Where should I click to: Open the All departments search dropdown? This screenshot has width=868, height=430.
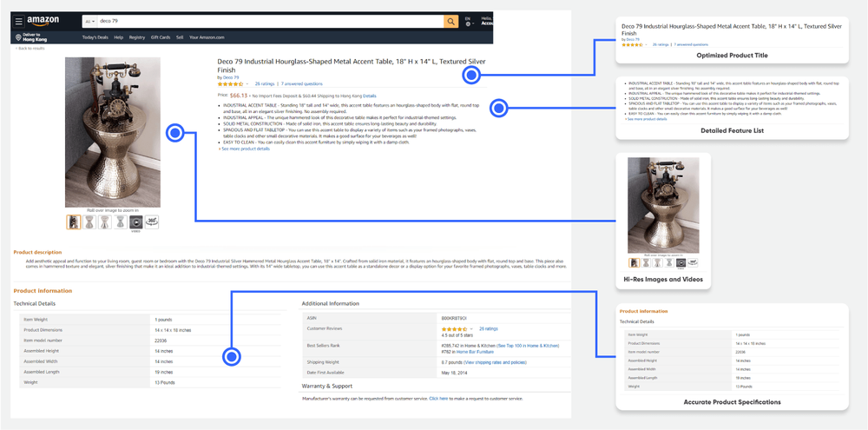89,21
